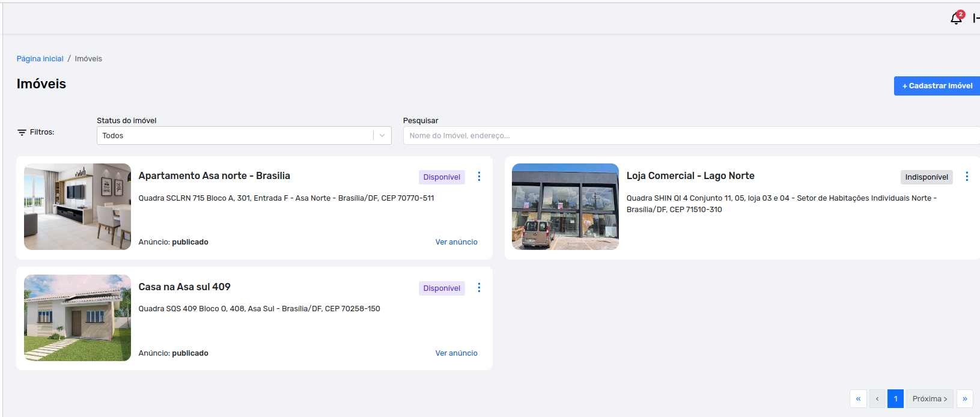Open the apartment living room thumbnail
Screen dimensions: 980x417
click(78, 207)
